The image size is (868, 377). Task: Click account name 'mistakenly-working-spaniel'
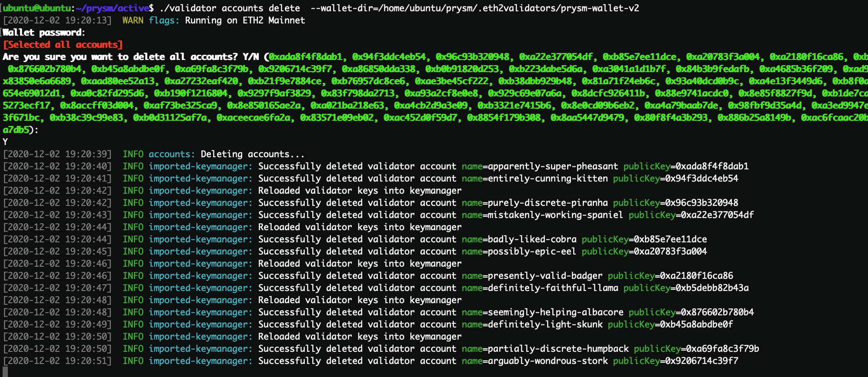coord(555,215)
